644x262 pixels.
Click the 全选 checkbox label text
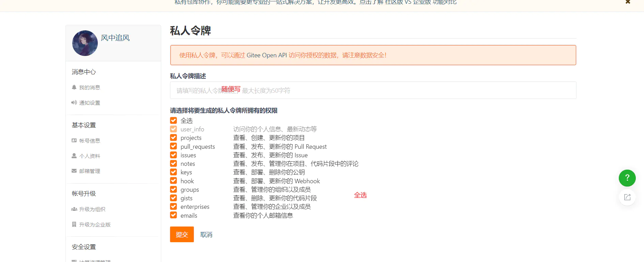pos(187,121)
